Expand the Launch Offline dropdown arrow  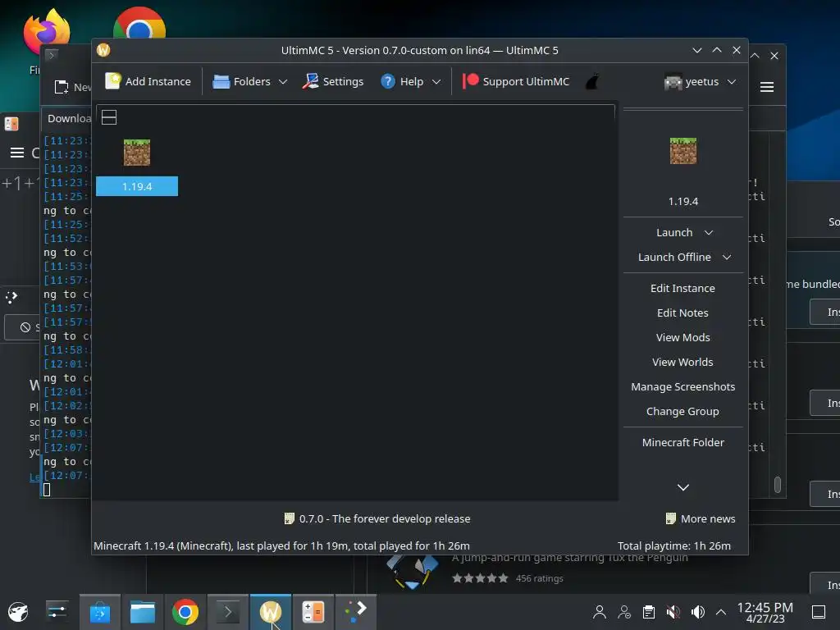point(727,257)
